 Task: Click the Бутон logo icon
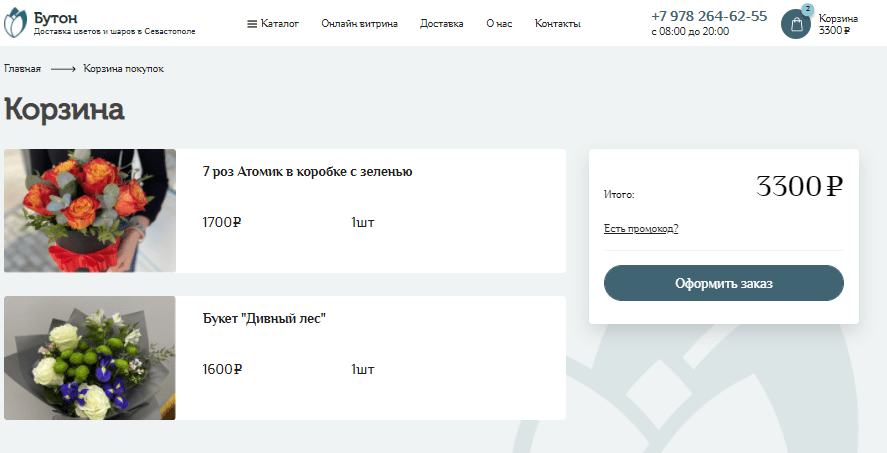pyautogui.click(x=17, y=23)
